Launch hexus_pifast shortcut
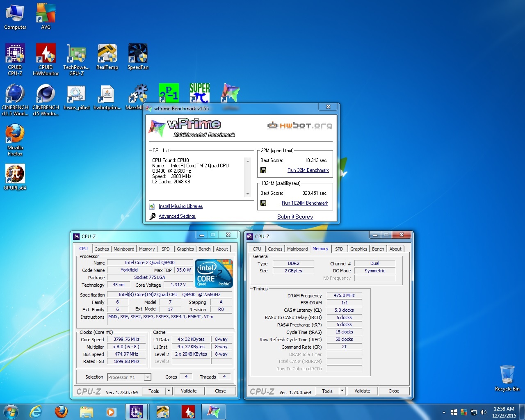Viewport: 525px width, 420px height. 76,98
